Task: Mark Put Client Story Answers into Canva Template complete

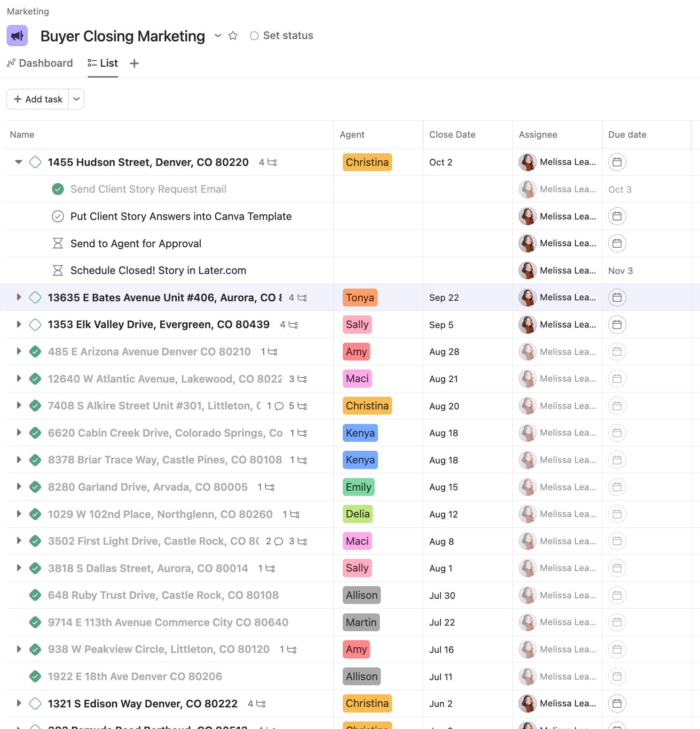Action: (58, 216)
